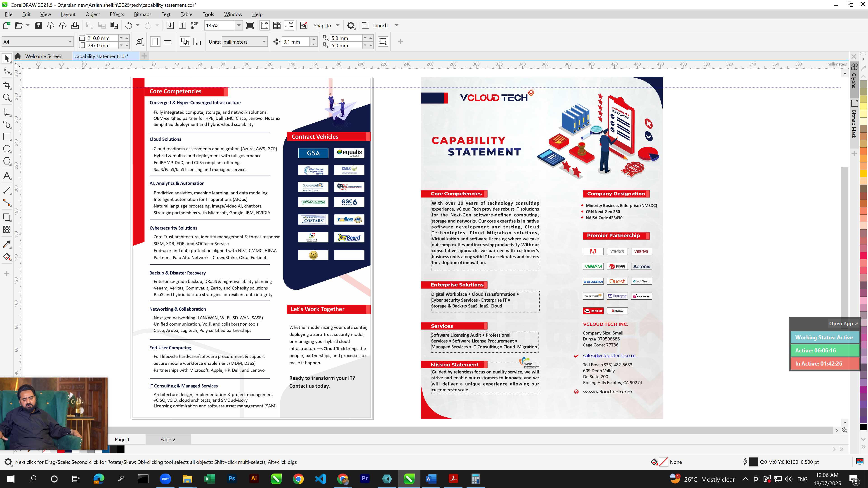Toggle Treat as filled button

(x=383, y=41)
